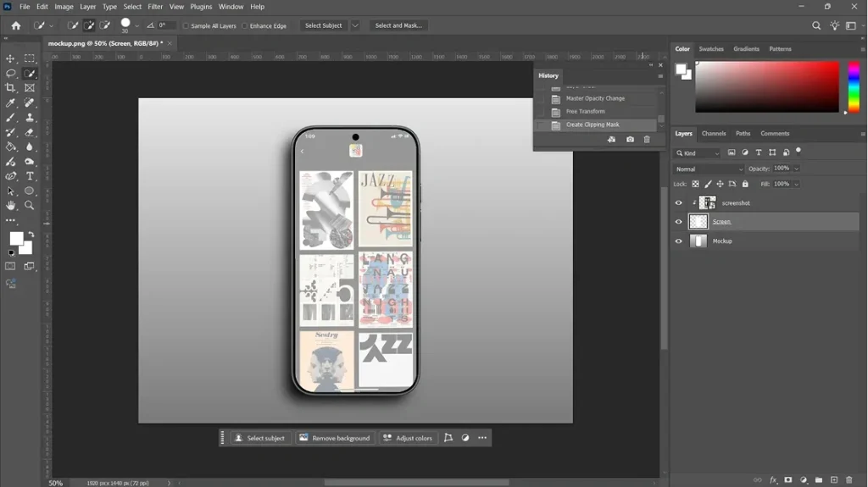The image size is (868, 487).
Task: Click Remove background in contextual bar
Action: 336,438
